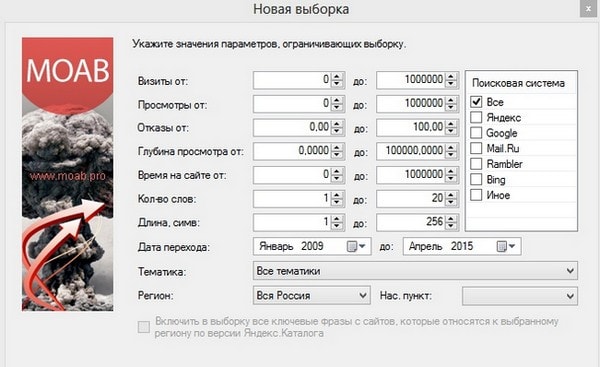Decrease the Отказы maximum value of 100,00
This screenshot has width=600, height=367.
pyautogui.click(x=451, y=131)
